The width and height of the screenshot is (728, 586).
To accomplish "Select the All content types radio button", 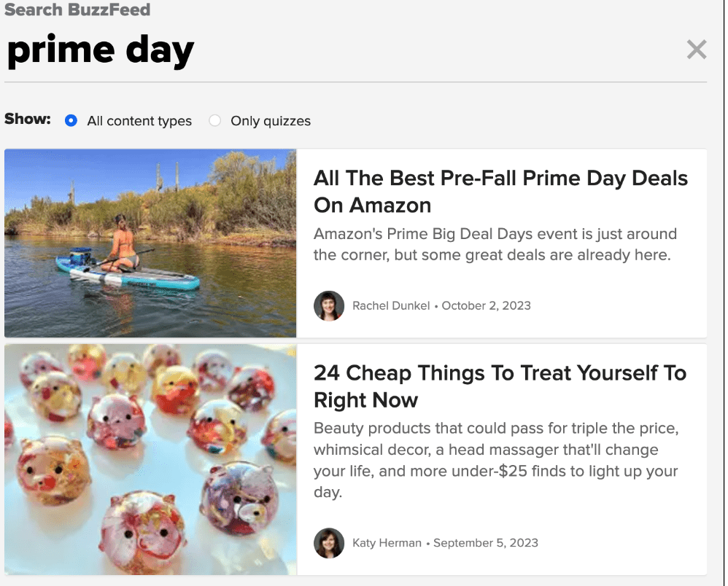I will [x=71, y=120].
